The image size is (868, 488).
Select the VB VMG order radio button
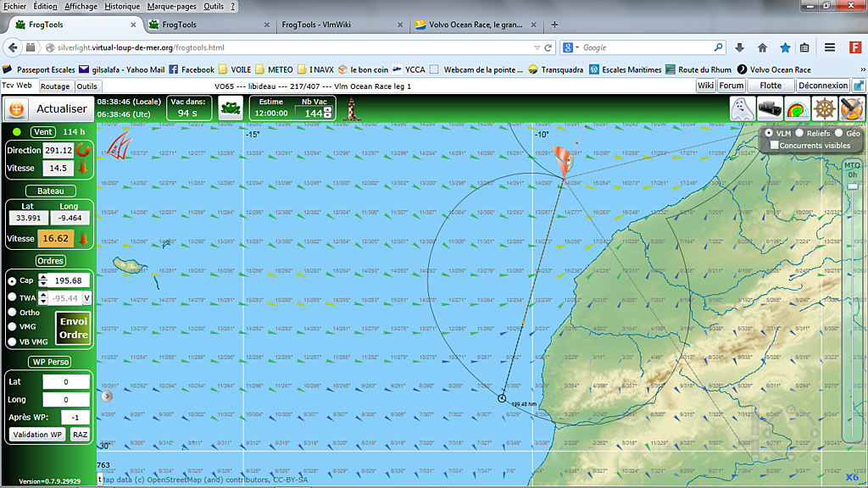[12, 341]
